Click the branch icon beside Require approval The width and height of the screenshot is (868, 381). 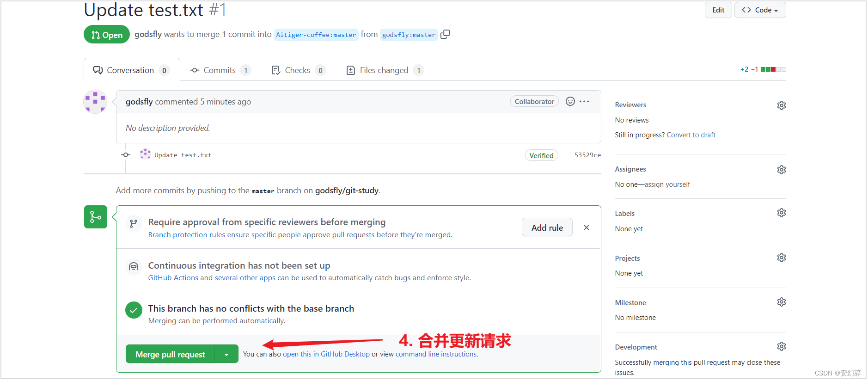coord(134,224)
